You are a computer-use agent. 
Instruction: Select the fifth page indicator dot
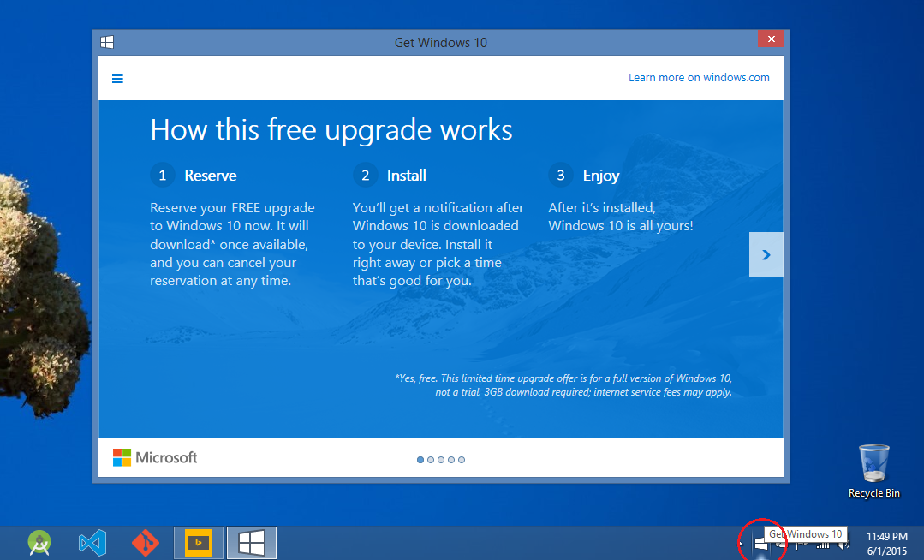[462, 460]
